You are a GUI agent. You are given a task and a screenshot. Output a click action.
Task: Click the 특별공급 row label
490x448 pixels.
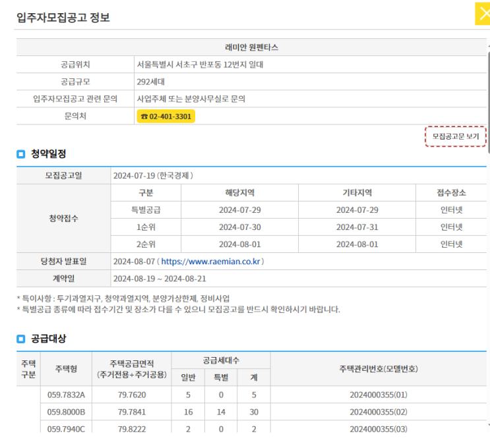pyautogui.click(x=146, y=210)
